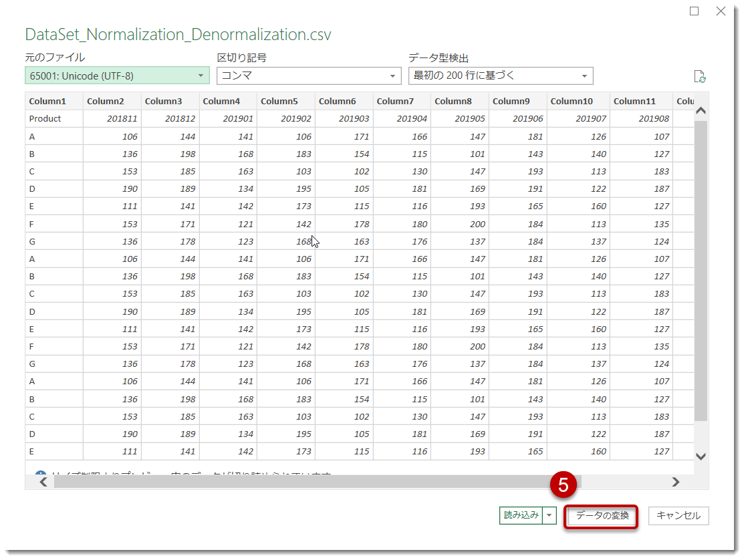Click the 201901 cell in Column4
Screen dimensions: 744x560
[x=228, y=119]
